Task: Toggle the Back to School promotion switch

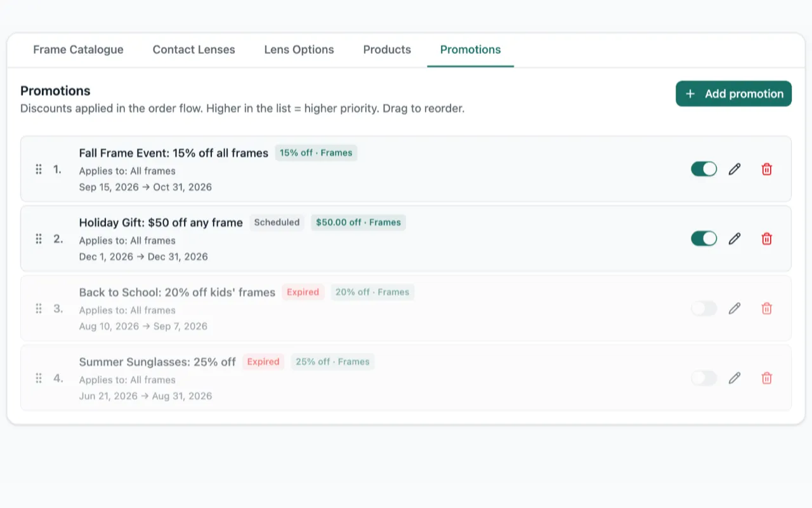Action: [x=704, y=309]
